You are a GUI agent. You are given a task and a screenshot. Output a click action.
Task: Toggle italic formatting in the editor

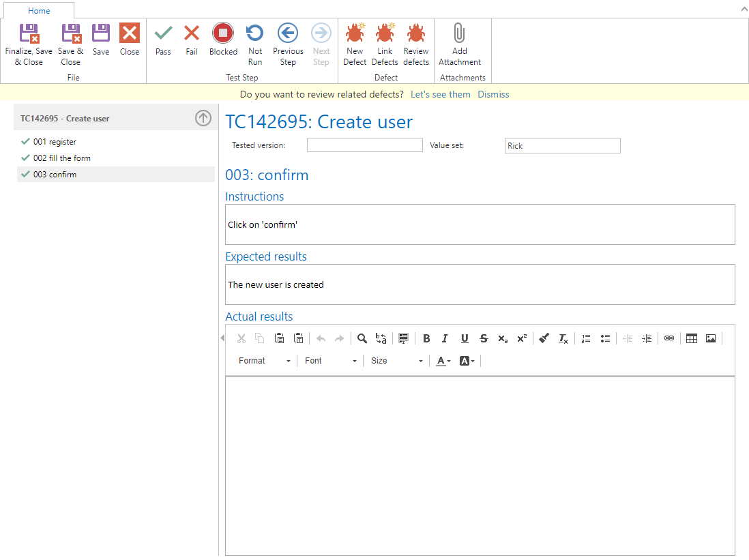coord(445,338)
